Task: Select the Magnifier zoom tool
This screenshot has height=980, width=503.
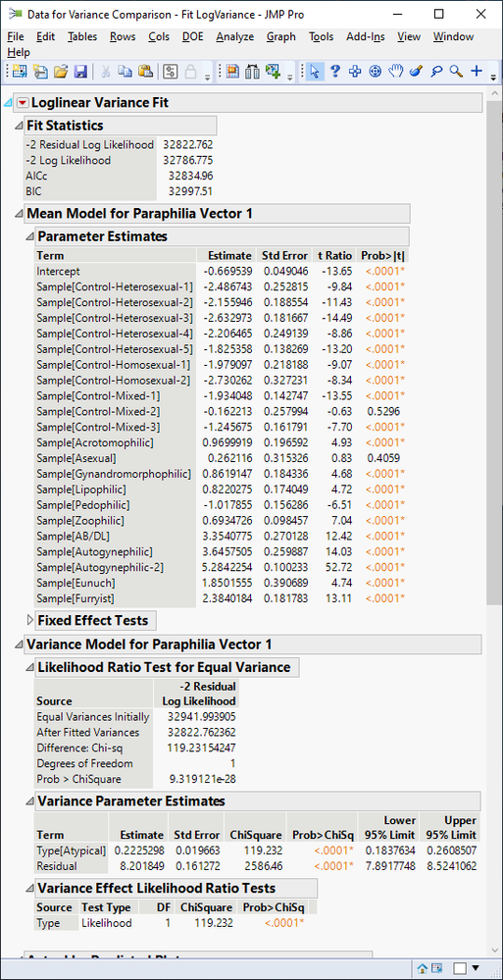Action: 456,72
